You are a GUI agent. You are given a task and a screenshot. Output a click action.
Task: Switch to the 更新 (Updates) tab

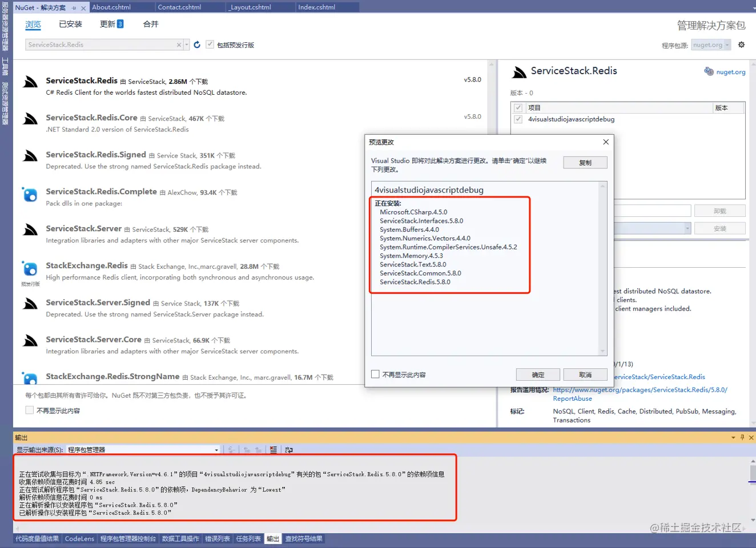[112, 24]
